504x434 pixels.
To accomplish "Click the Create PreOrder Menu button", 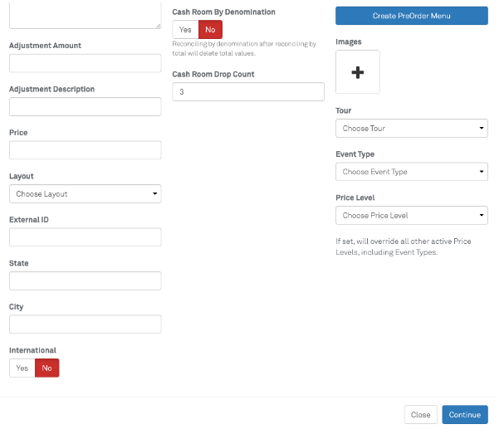I will pyautogui.click(x=411, y=16).
